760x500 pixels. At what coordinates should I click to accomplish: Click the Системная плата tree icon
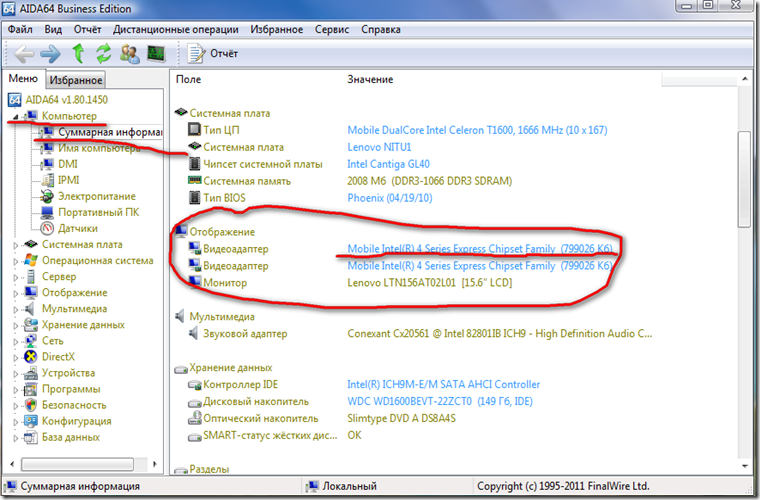coord(31,244)
